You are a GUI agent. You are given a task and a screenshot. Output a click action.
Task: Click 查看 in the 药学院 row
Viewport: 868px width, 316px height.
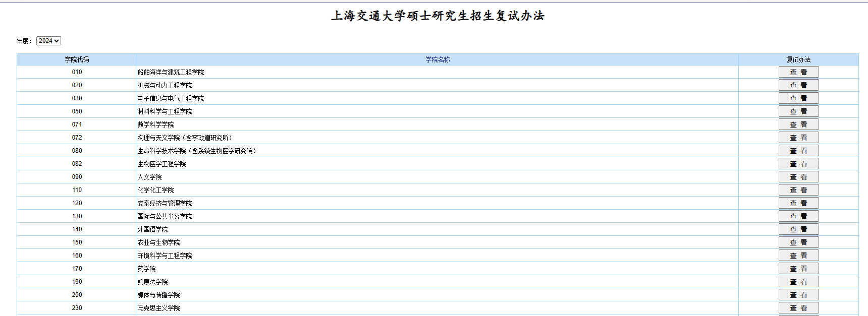point(798,269)
